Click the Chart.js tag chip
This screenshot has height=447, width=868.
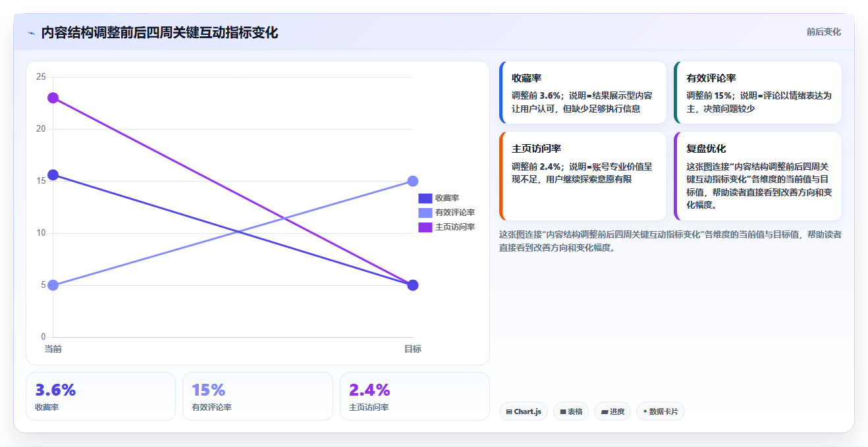(x=524, y=411)
